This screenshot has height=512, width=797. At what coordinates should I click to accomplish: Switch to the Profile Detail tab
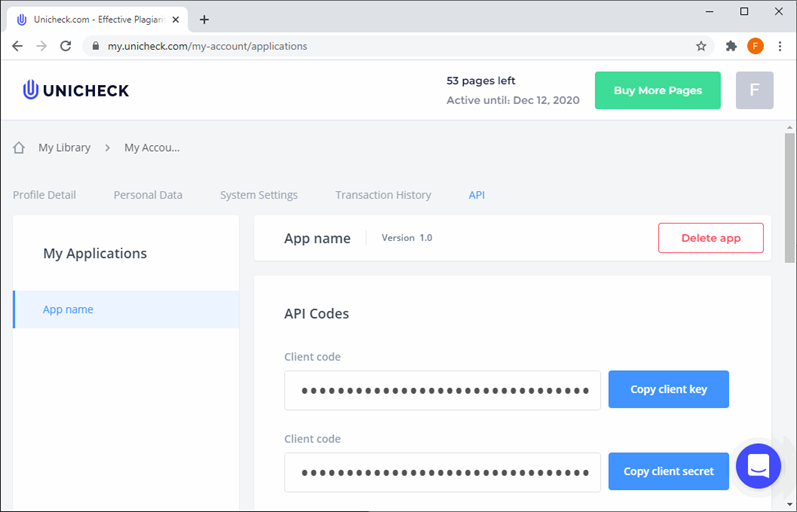coord(44,195)
